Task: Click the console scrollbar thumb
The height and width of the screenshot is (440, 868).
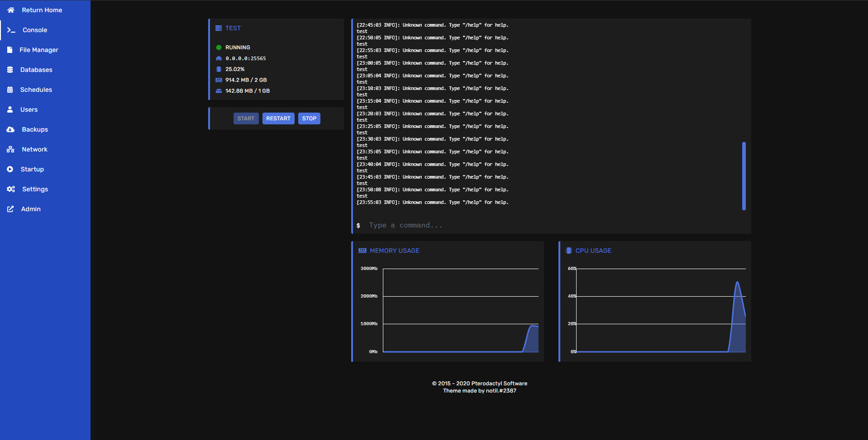Action: pos(744,176)
